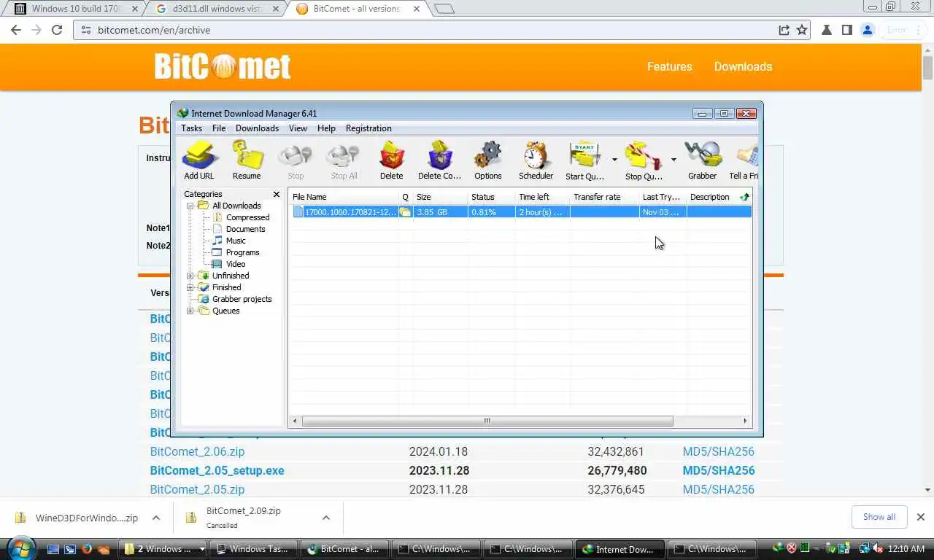Click the browser address bar
This screenshot has width=934, height=560.
(x=431, y=30)
